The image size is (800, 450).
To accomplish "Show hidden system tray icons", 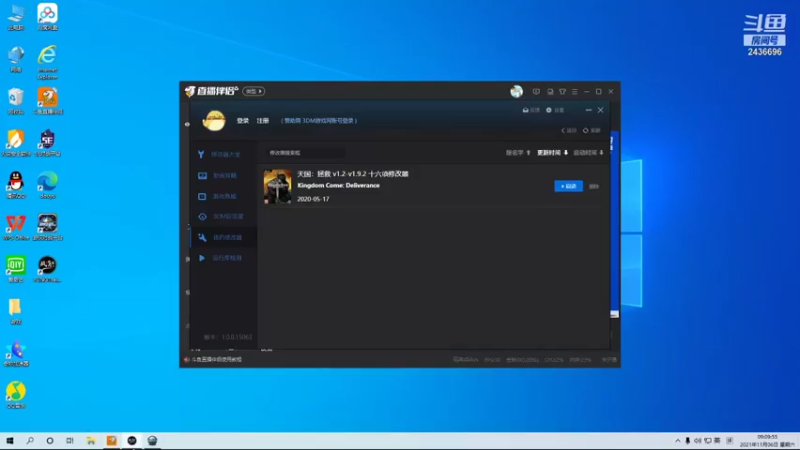I will click(x=678, y=441).
